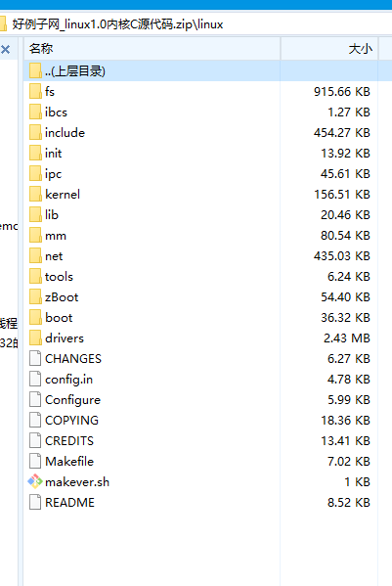Select the ipc folder icon
This screenshot has height=586, width=392.
(35, 173)
